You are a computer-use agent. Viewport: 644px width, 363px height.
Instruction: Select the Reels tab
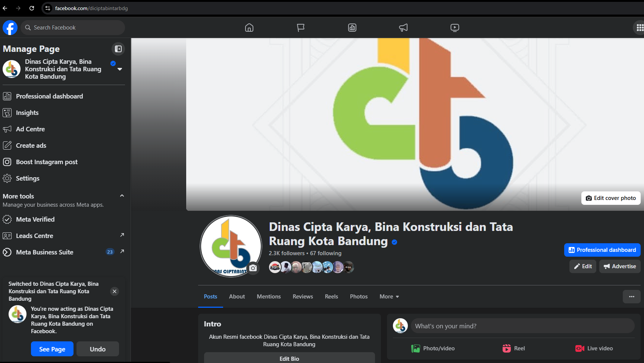click(331, 297)
